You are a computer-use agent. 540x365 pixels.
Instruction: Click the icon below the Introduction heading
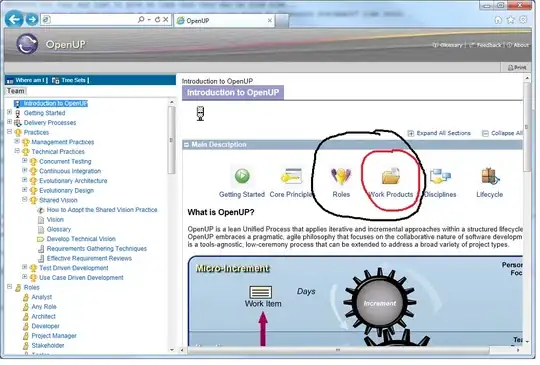(x=200, y=113)
